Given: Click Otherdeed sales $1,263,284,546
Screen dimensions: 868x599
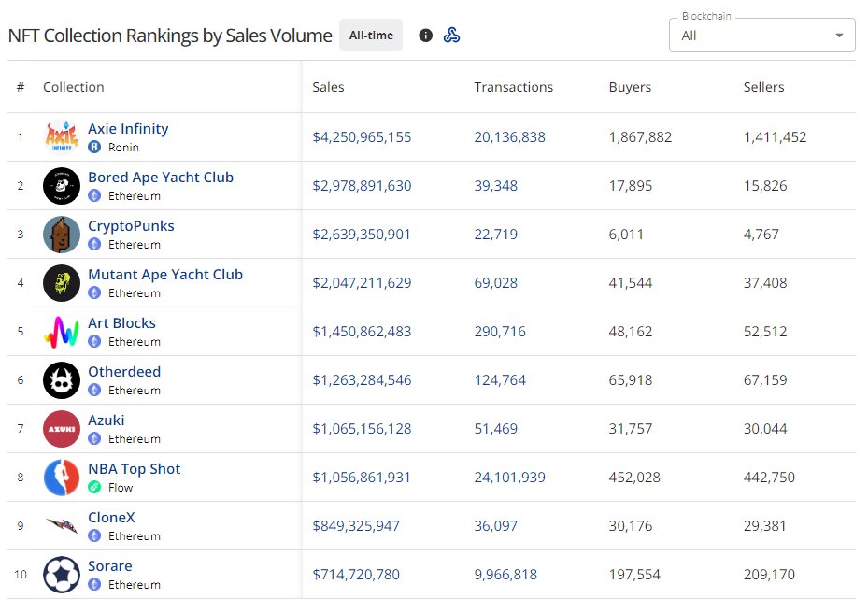Looking at the screenshot, I should (362, 380).
